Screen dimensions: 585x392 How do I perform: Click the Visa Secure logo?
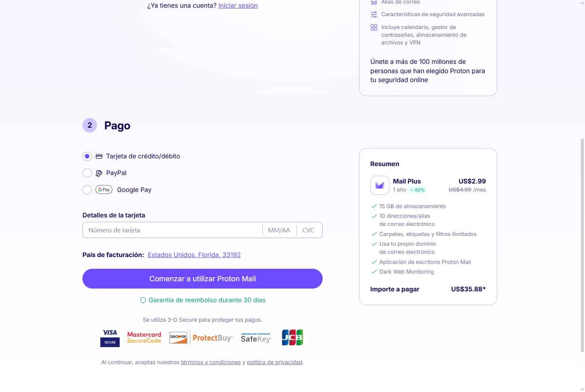click(110, 338)
